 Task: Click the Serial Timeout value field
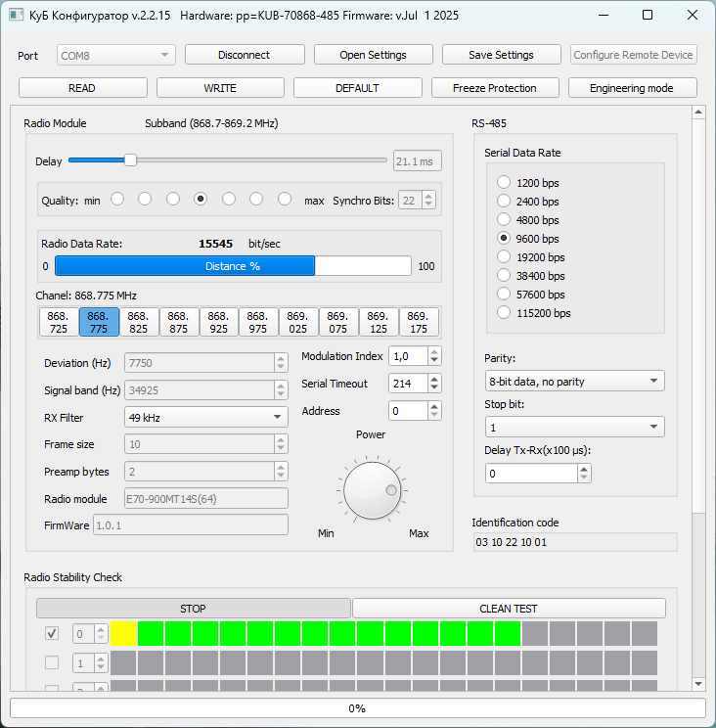(408, 384)
